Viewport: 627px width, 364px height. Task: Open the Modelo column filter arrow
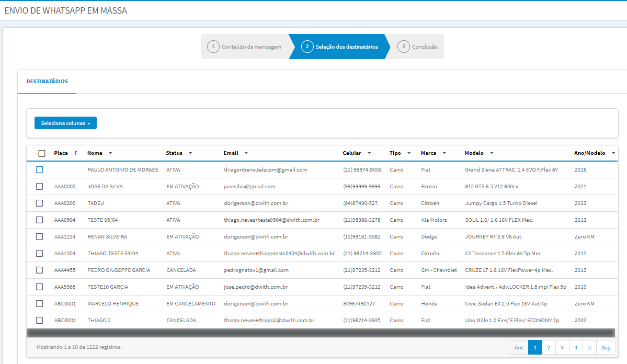(492, 153)
